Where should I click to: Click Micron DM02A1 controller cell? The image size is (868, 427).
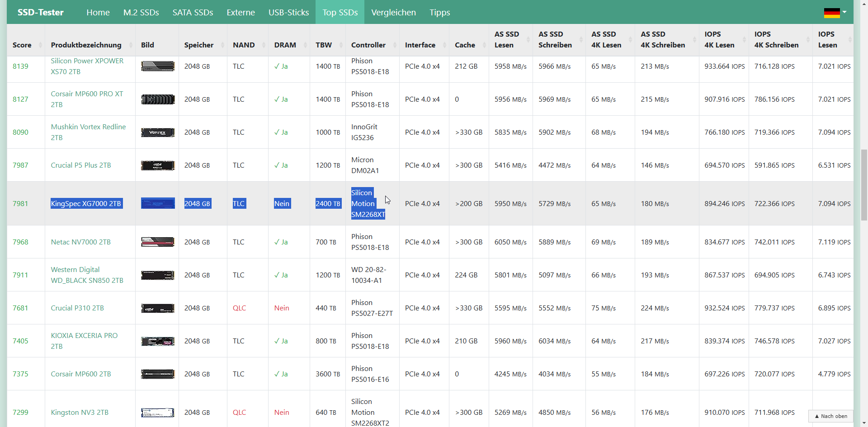point(365,165)
